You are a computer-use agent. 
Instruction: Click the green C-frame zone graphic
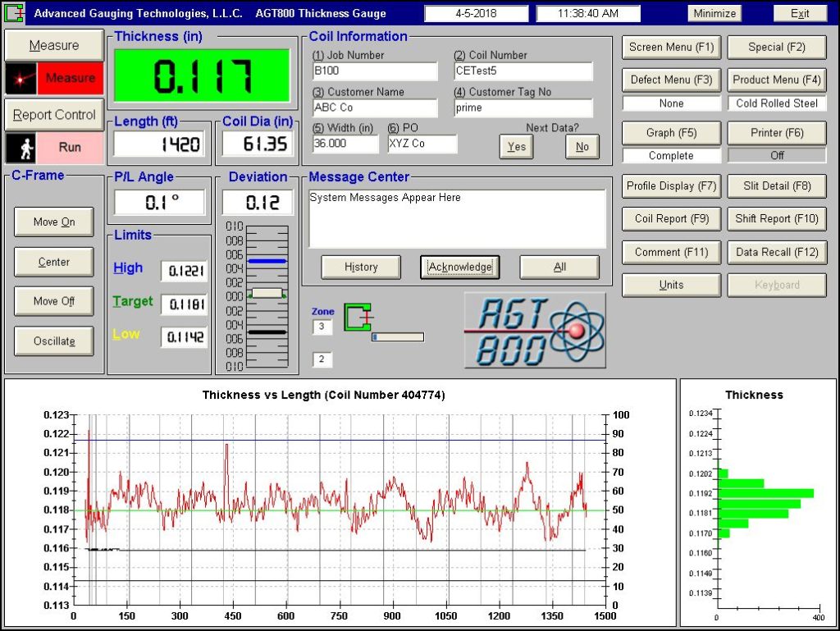click(357, 318)
